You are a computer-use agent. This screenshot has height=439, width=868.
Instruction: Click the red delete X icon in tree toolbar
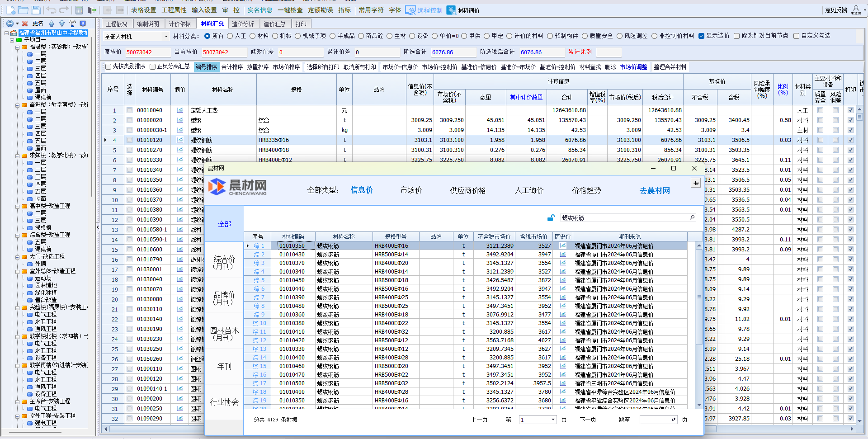25,24
